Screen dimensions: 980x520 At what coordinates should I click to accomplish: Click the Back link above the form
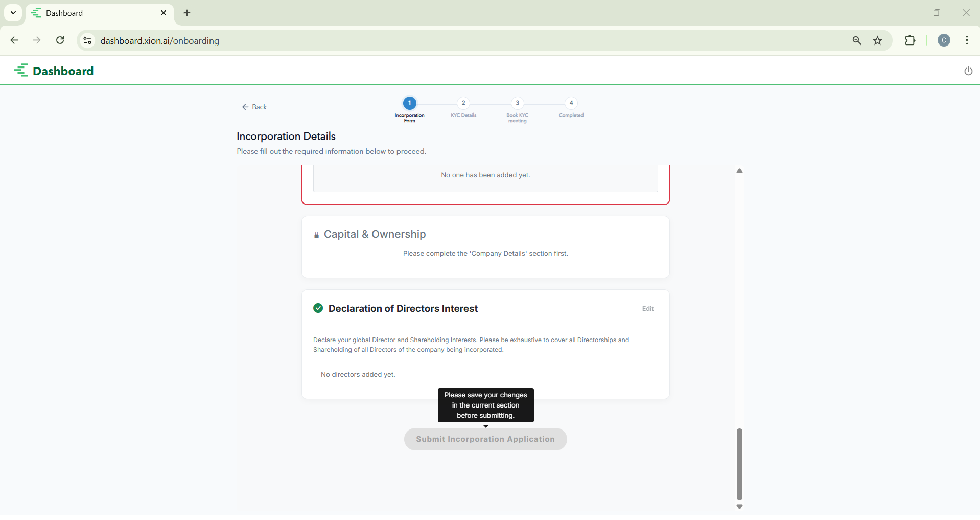coord(254,107)
